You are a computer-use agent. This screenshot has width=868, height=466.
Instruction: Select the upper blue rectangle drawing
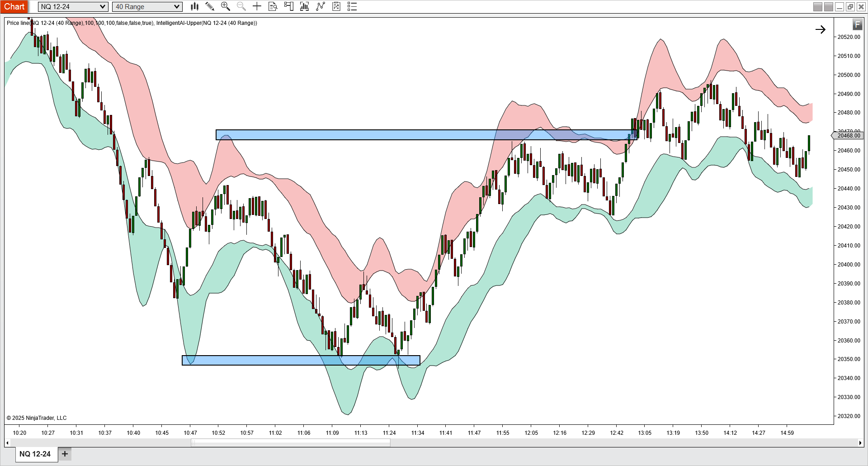tap(426, 135)
